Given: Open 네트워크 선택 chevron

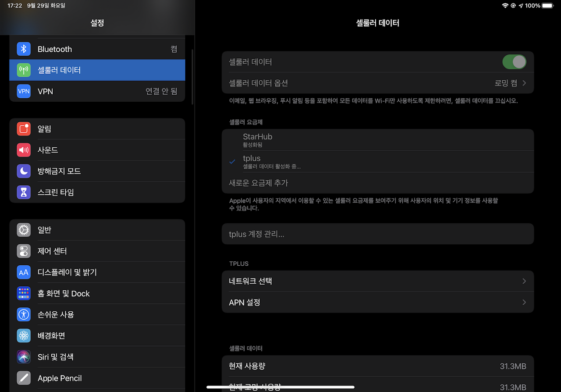Looking at the screenshot, I should point(524,281).
